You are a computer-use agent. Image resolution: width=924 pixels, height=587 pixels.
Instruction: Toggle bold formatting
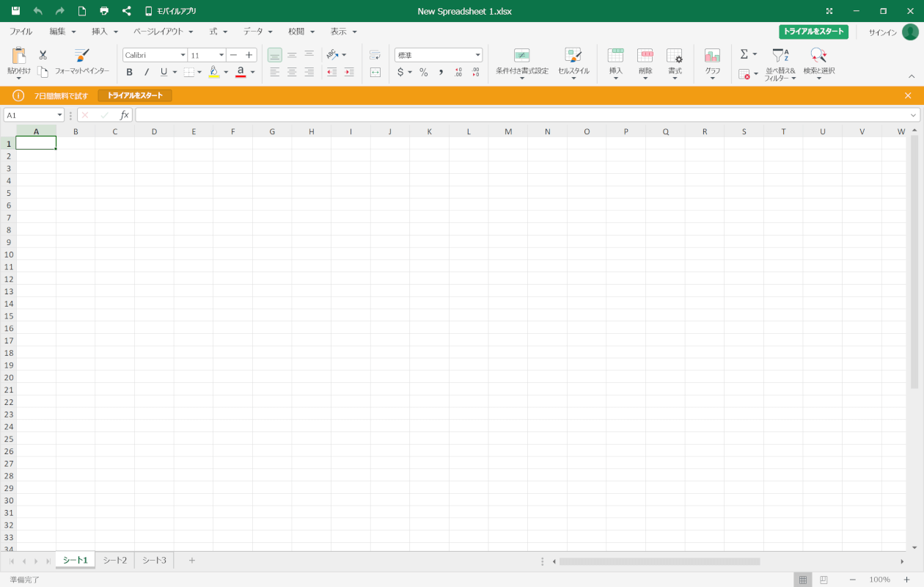[x=129, y=72]
